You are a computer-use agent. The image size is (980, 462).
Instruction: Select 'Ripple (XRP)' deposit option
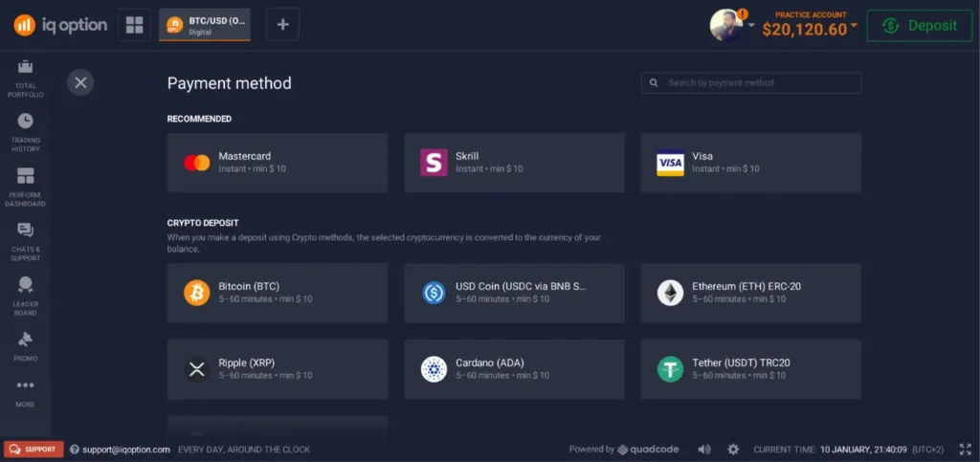278,369
